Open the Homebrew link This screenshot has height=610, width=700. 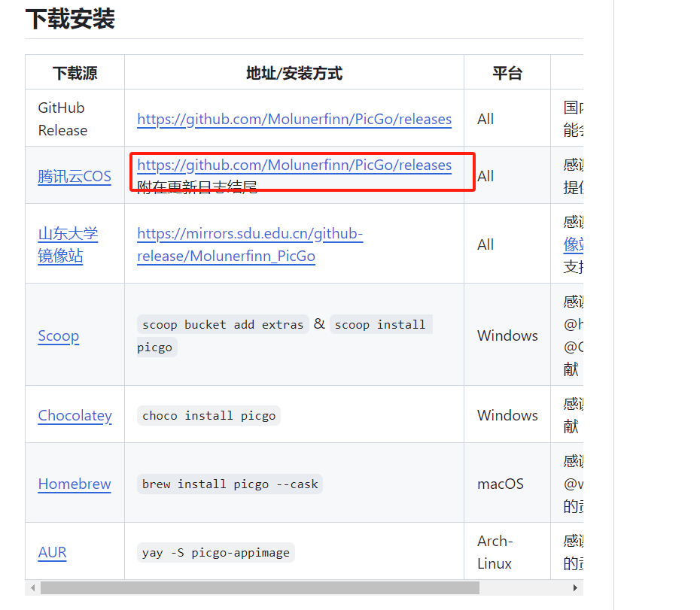75,484
